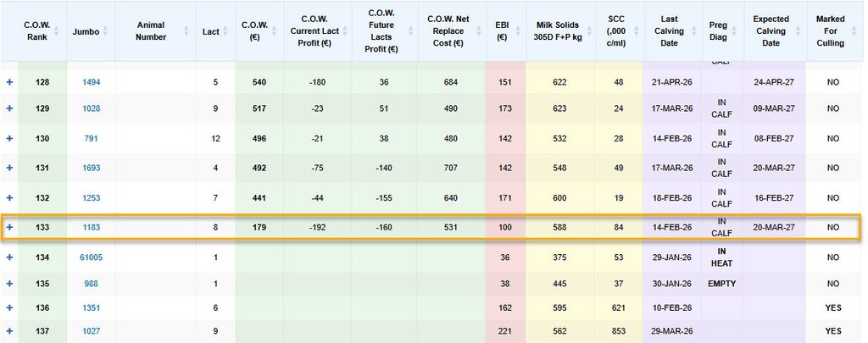868x343 pixels.
Task: Open Jumbo link 1693
Action: pyautogui.click(x=92, y=168)
